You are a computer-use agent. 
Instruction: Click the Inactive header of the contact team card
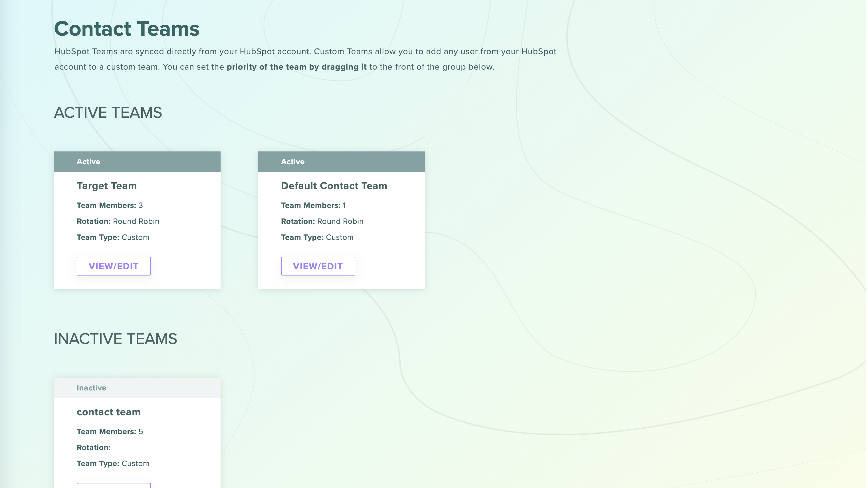(91, 388)
